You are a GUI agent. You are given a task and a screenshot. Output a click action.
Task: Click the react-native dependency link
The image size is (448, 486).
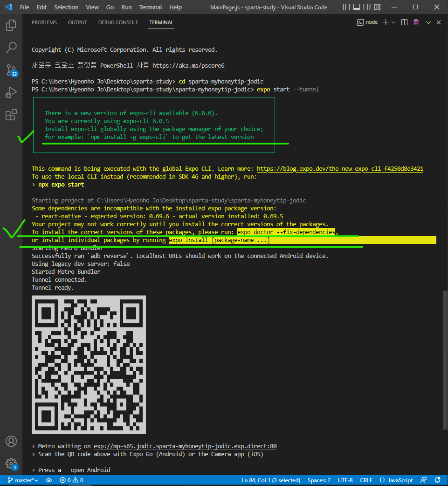pos(61,216)
